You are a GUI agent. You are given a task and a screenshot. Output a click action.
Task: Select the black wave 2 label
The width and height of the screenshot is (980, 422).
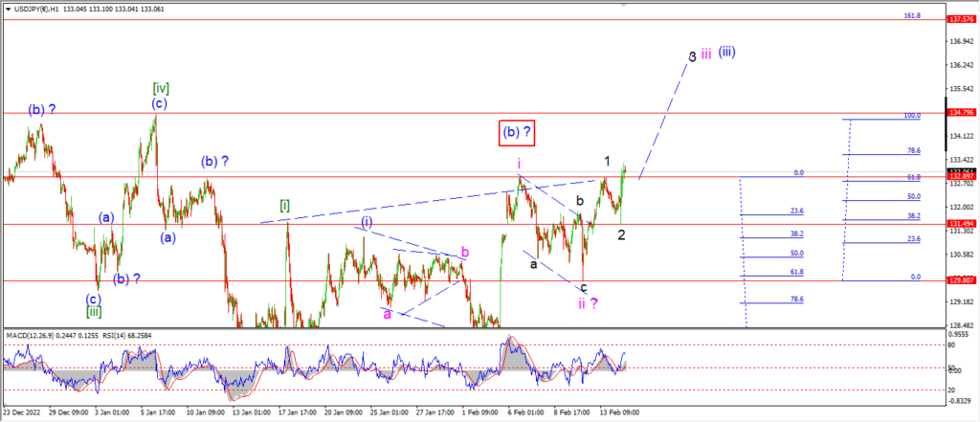tap(622, 235)
